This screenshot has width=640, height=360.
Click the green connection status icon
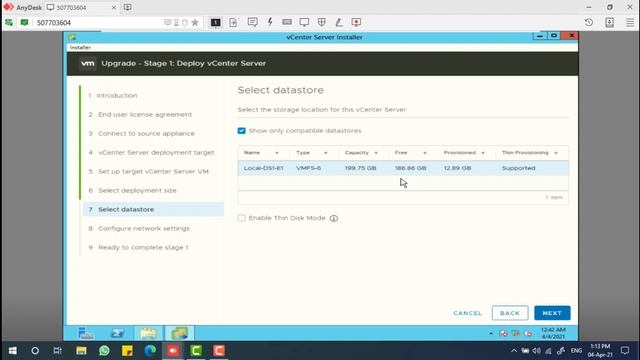pyautogui.click(x=24, y=22)
